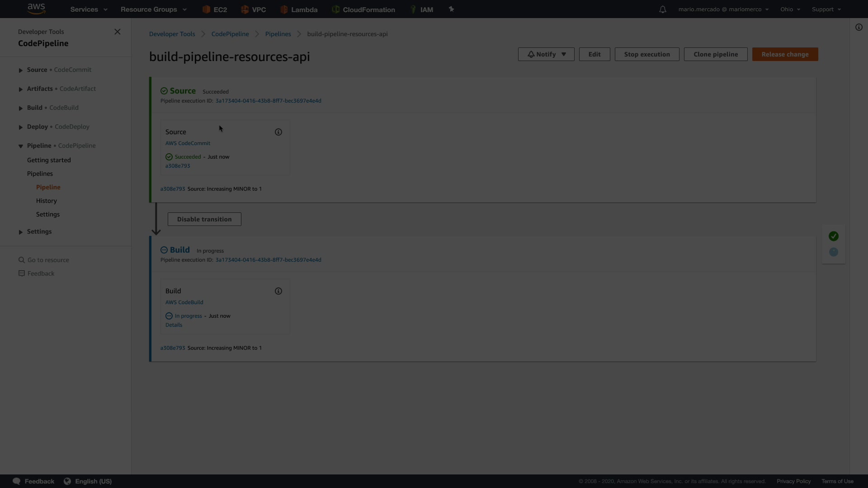
Task: Click the AWS logo home icon
Action: tap(36, 9)
